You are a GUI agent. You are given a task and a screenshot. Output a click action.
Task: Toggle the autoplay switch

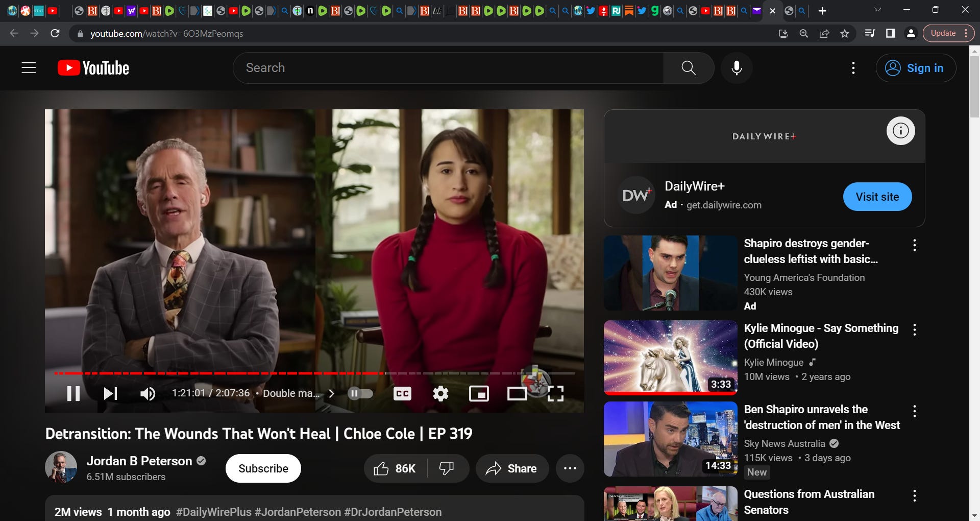tap(360, 393)
